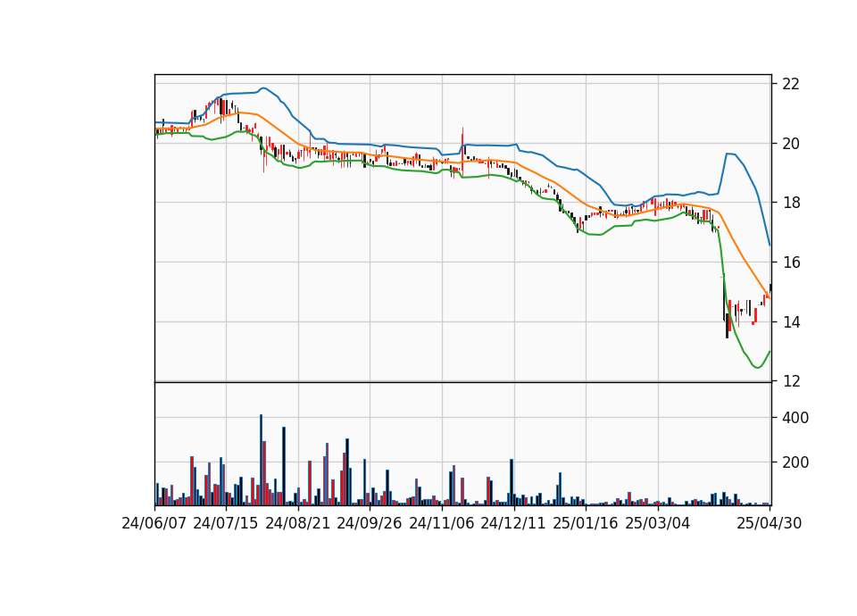Click the 24/11/06 date label
Screen dimensions: 857x616
[442, 523]
